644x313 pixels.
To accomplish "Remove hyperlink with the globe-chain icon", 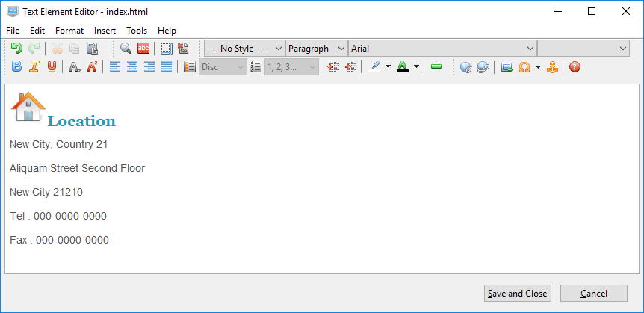I will coord(483,67).
